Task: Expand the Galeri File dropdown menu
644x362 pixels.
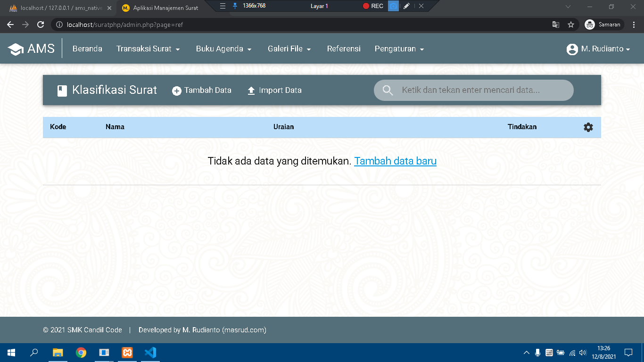Action: click(289, 49)
